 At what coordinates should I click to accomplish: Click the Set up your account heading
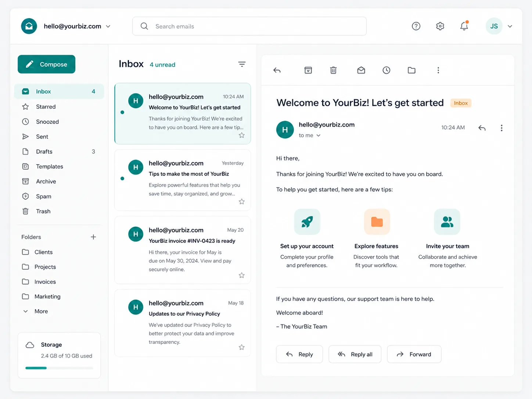click(x=307, y=246)
